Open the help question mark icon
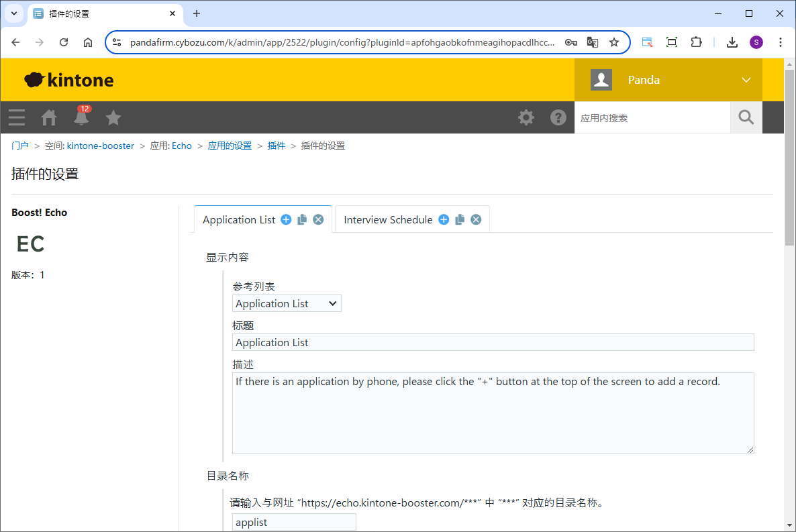 (558, 118)
